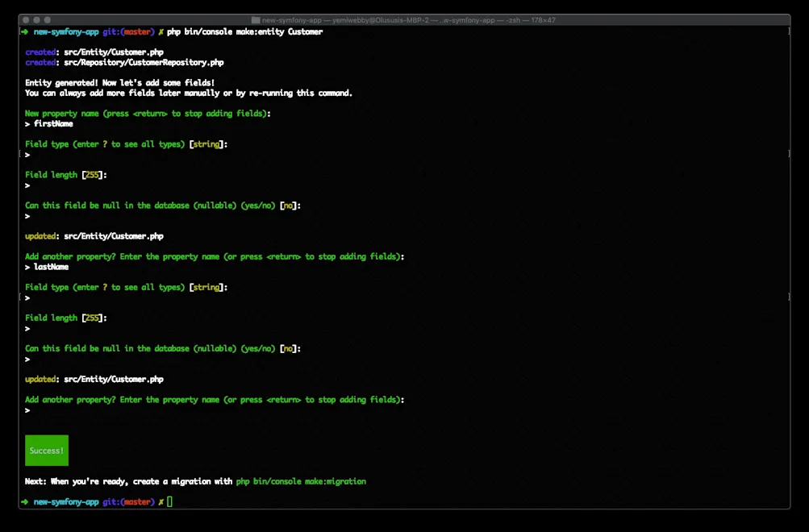Click the [string] default field type value

tap(208, 143)
